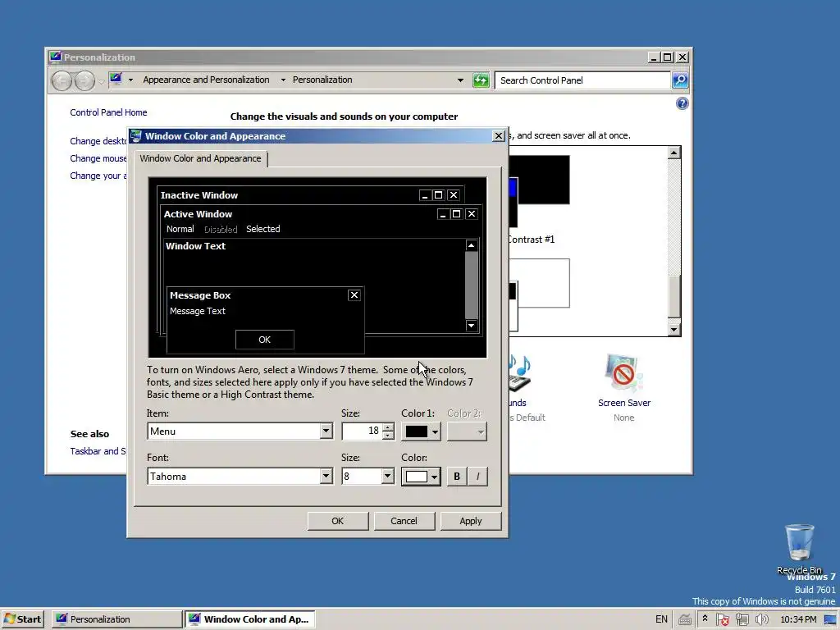Open the font Color dropdown arrow
The image size is (840, 630).
pyautogui.click(x=435, y=477)
